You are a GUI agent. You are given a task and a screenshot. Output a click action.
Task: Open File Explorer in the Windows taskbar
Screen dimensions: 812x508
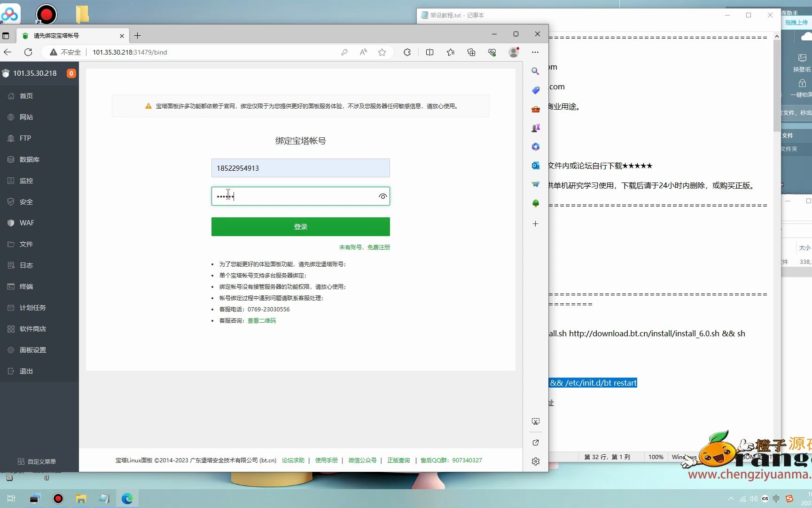pyautogui.click(x=81, y=499)
